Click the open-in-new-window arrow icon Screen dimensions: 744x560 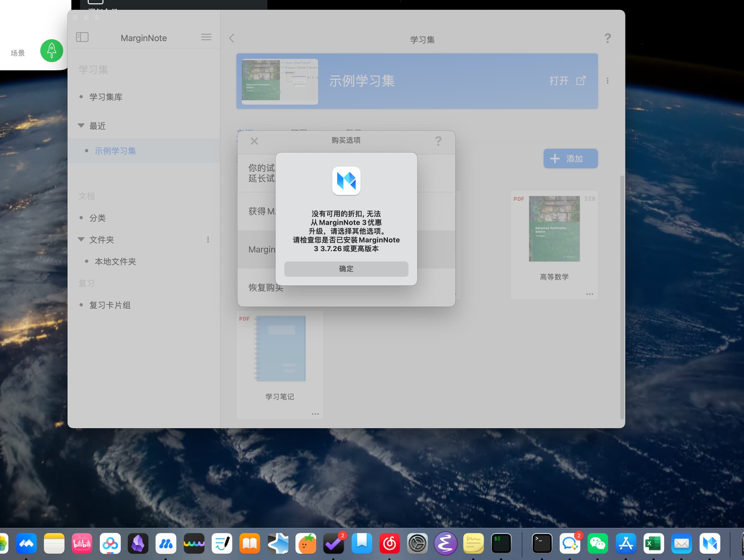coord(581,81)
